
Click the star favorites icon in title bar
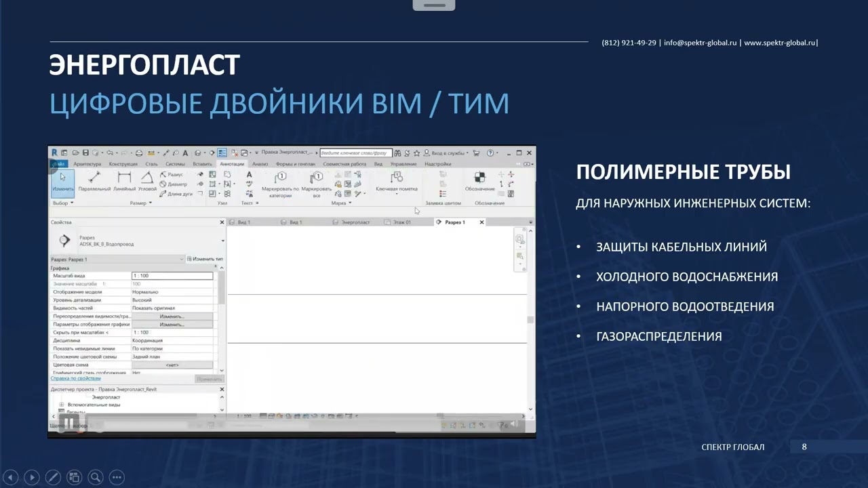(417, 153)
